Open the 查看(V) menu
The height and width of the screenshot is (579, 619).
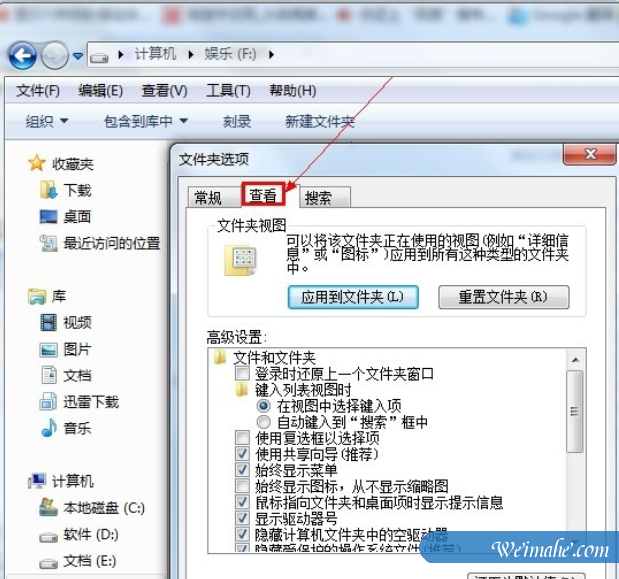coord(165,91)
